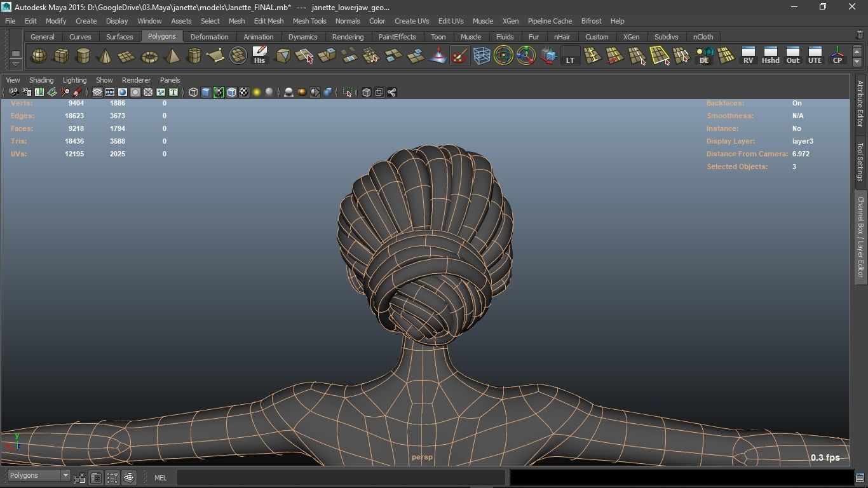Create a polygon plane from shelf
The height and width of the screenshot is (488, 868).
click(127, 56)
